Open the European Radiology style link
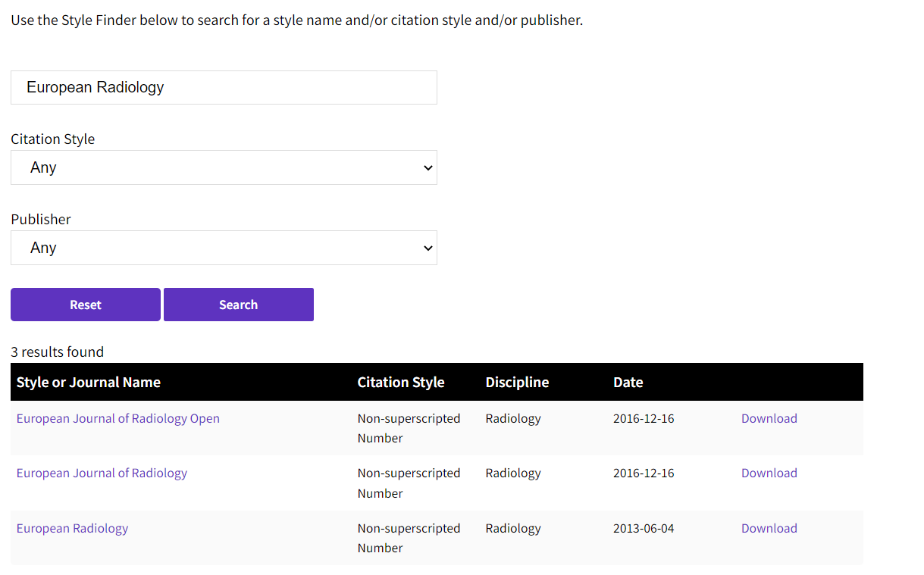Viewport: 924px width, 575px height. pos(72,528)
